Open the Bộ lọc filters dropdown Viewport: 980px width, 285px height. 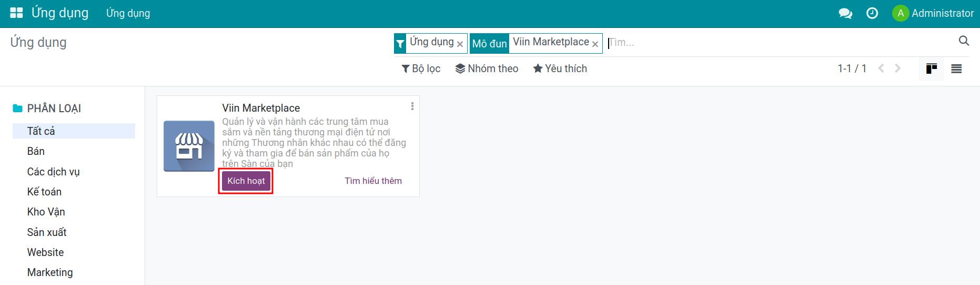coord(421,68)
